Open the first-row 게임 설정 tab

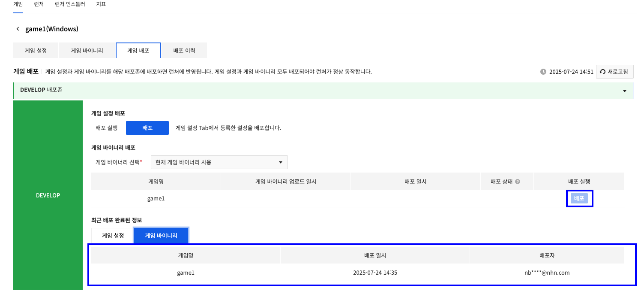tap(36, 50)
